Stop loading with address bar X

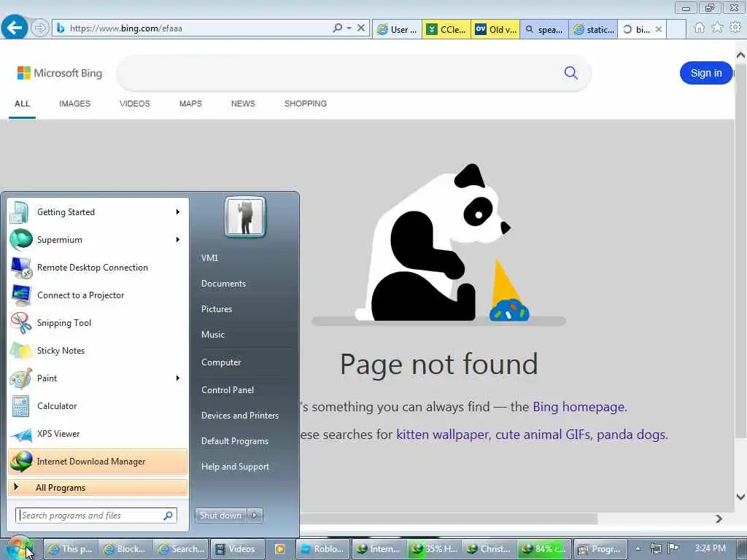point(361,28)
